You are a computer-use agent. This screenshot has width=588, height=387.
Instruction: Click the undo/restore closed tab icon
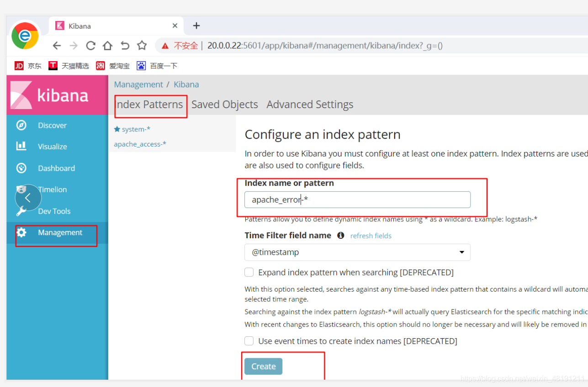[x=125, y=46]
